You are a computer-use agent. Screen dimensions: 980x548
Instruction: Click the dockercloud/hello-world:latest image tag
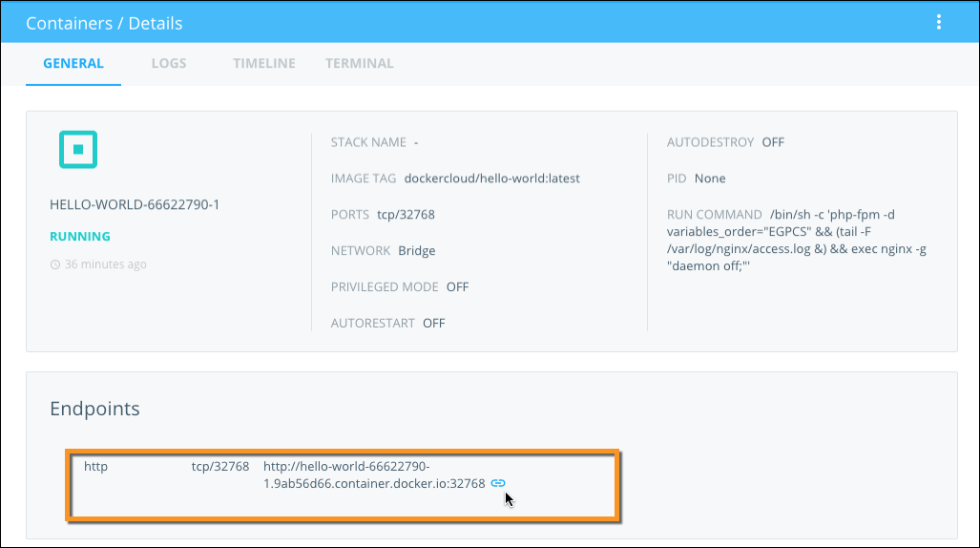(491, 179)
